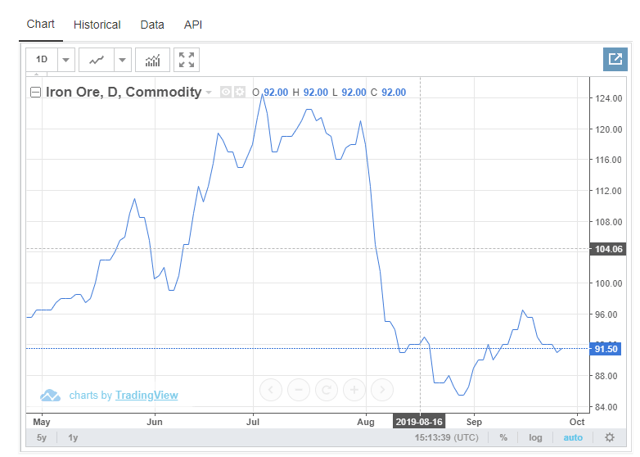Click the Sep label on time axis

click(x=474, y=422)
